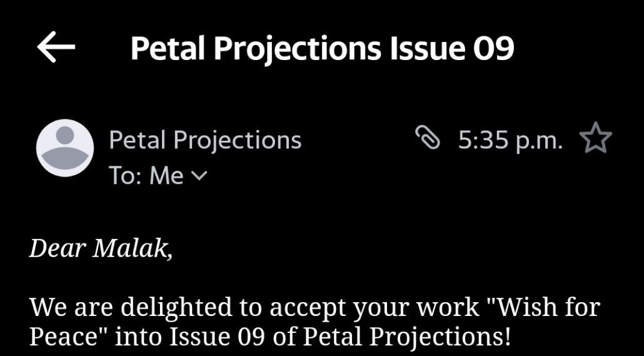The image size is (644, 356).
Task: Click the word "Peace" starting the last line
Action: tap(62, 337)
